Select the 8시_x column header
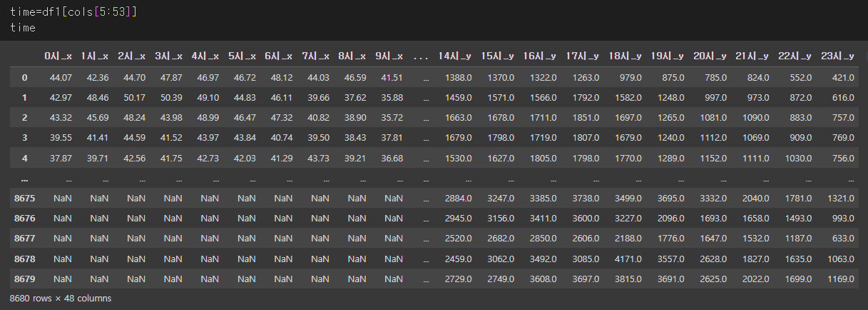Viewport: 868px width, 310px height. [x=352, y=56]
